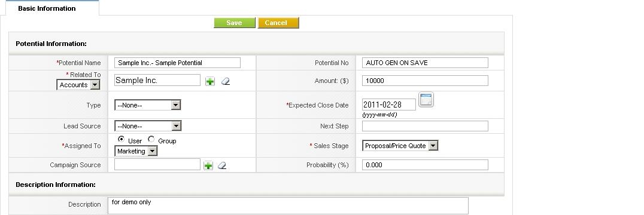Click the Expected Close Date input field
This screenshot has height=215, width=644.
(x=389, y=105)
